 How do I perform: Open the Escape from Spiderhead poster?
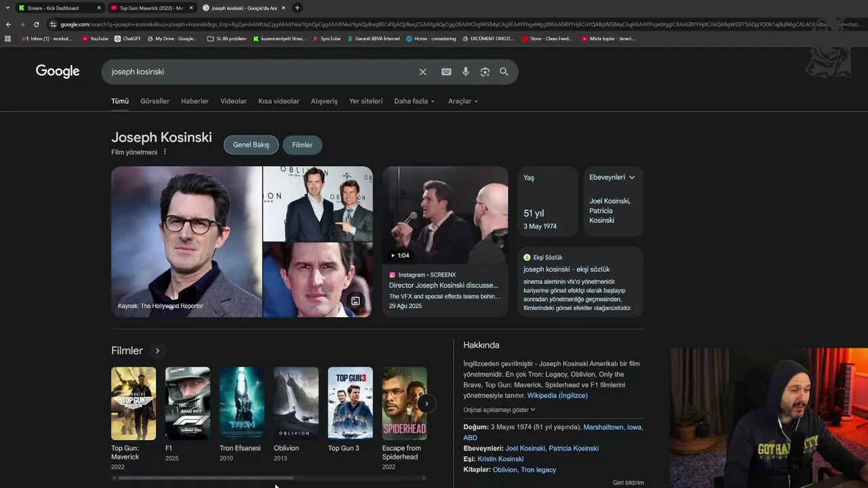click(x=405, y=403)
